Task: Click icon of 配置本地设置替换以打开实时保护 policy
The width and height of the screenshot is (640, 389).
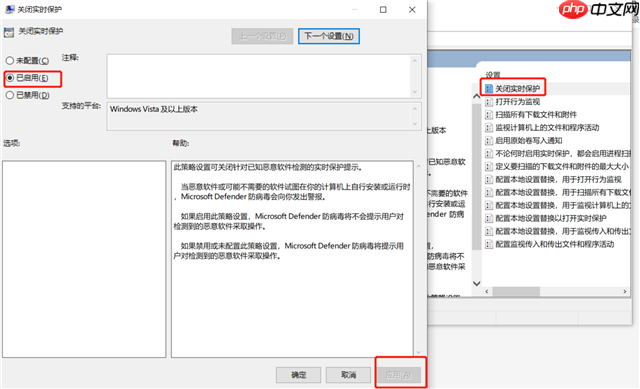Action: (x=489, y=218)
